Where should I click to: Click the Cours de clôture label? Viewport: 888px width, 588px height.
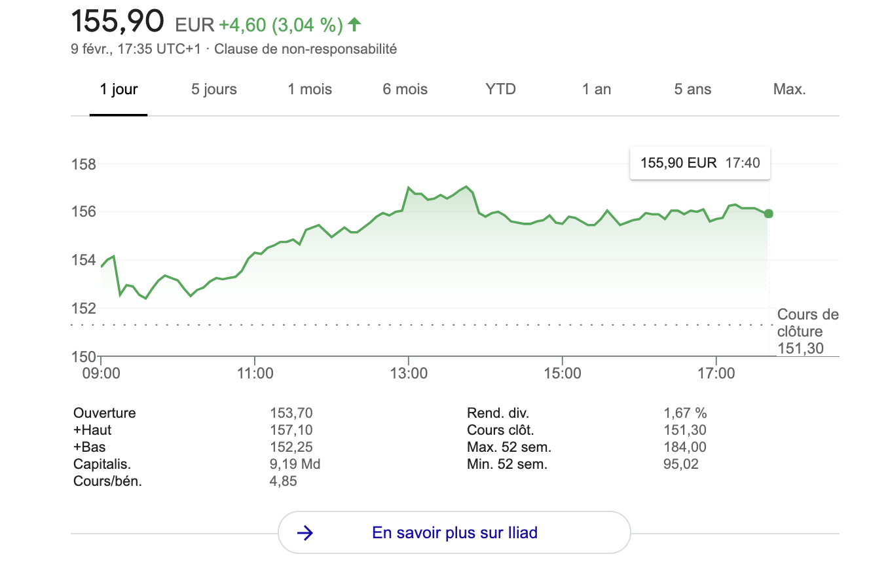point(807,323)
